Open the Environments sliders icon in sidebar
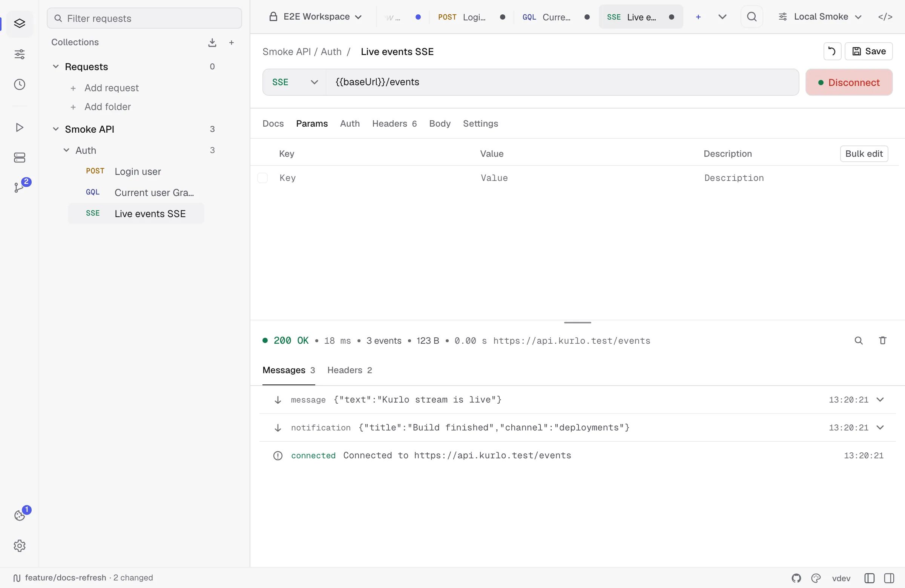Image resolution: width=905 pixels, height=588 pixels. point(19,54)
